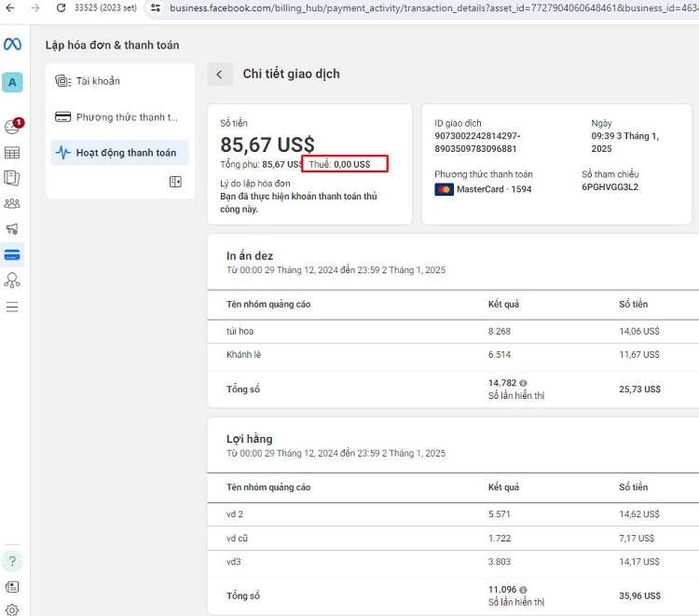The image size is (699, 616).
Task: Collapse the billing side panel
Action: (175, 182)
